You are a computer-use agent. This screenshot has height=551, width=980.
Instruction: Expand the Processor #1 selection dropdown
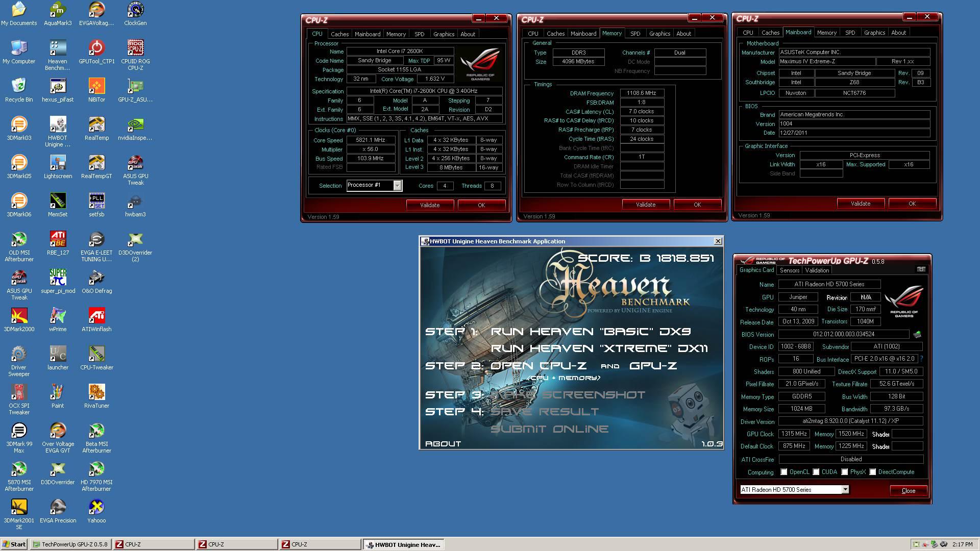click(397, 186)
